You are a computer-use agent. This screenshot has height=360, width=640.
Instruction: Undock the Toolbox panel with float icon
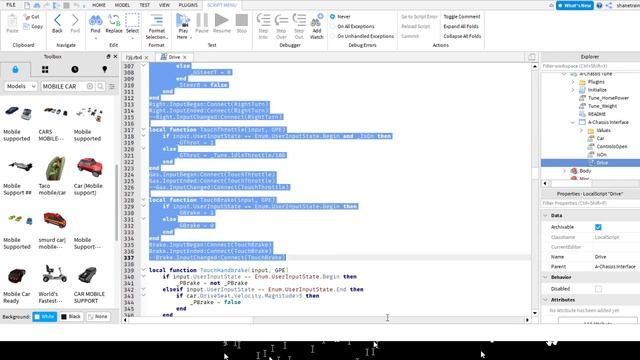tap(108, 56)
